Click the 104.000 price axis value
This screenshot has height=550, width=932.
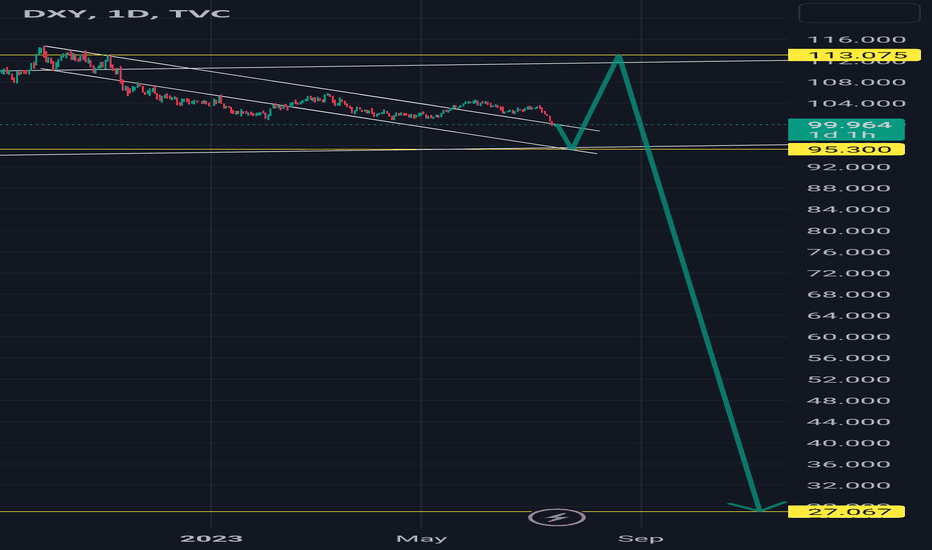click(x=857, y=103)
